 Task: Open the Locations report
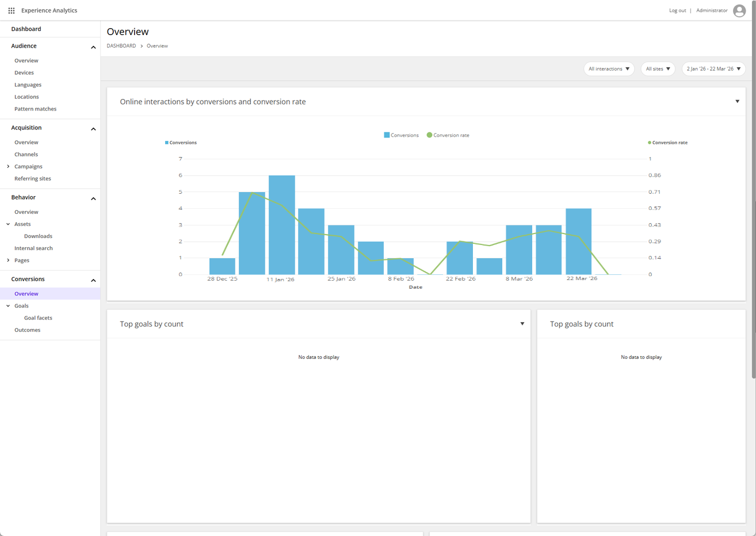click(26, 97)
